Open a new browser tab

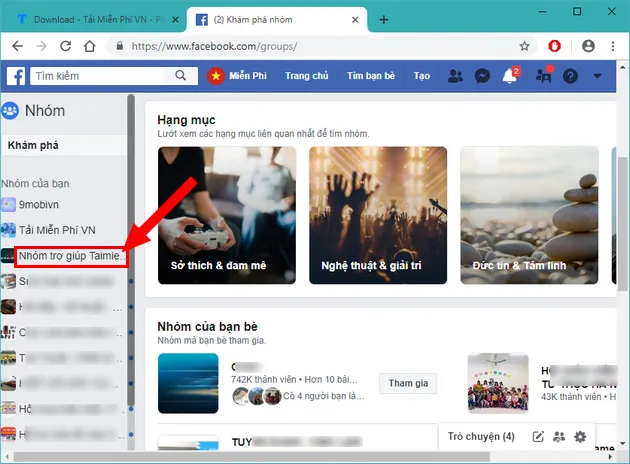coord(384,19)
